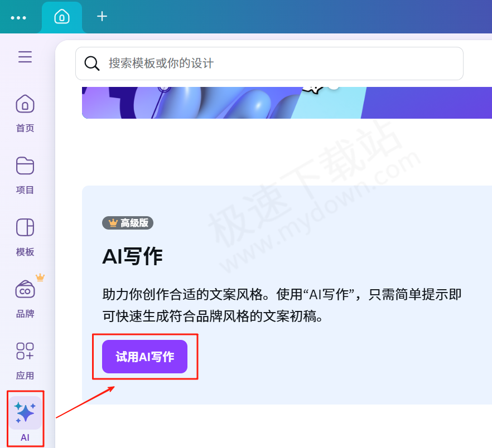Open a new tab with the plus button

pyautogui.click(x=102, y=17)
